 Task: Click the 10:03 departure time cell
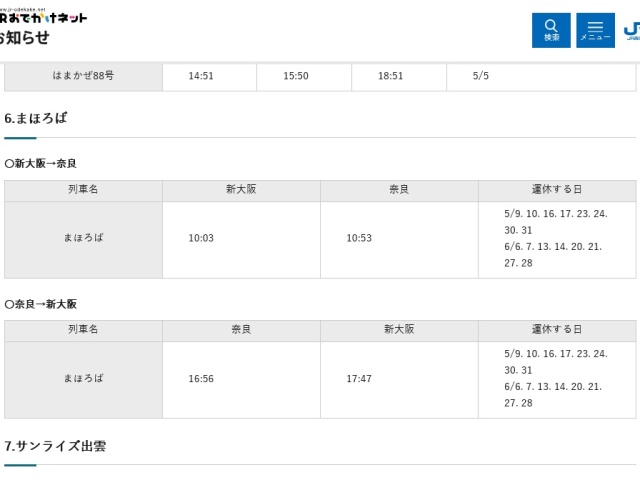(201, 238)
